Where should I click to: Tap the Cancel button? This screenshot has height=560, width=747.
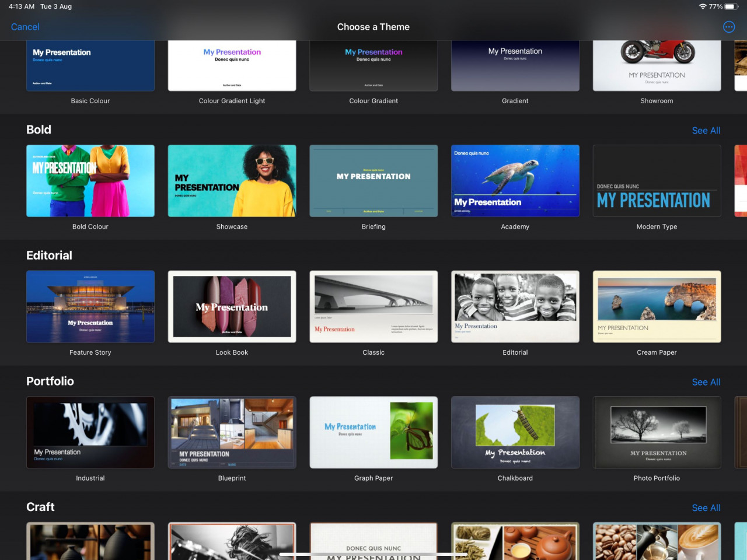(x=25, y=27)
